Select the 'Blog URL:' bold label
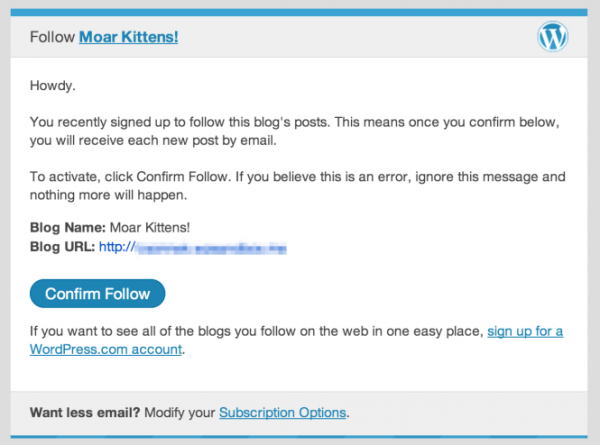Image resolution: width=600 pixels, height=445 pixels. [62, 247]
